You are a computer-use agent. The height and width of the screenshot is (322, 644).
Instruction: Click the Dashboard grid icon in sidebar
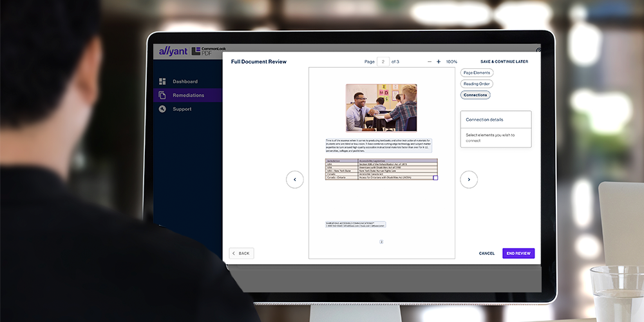(162, 82)
